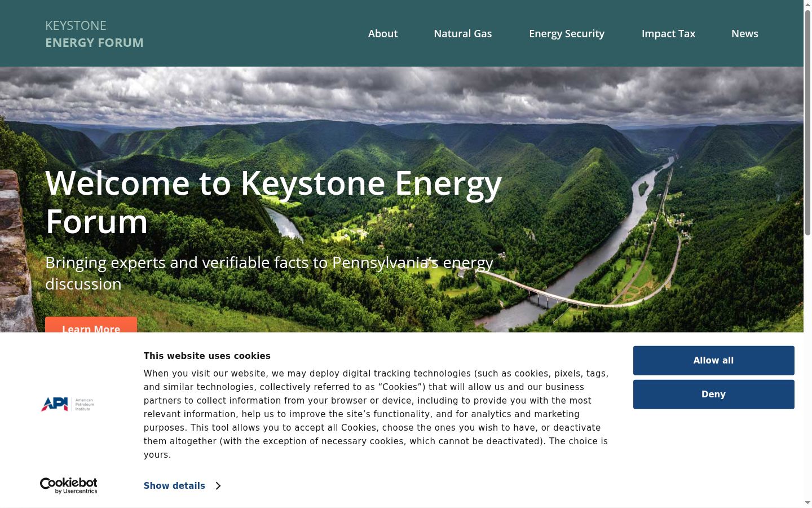Open the Cookiebot by Usercentrics logo
The height and width of the screenshot is (508, 812).
pos(68,485)
